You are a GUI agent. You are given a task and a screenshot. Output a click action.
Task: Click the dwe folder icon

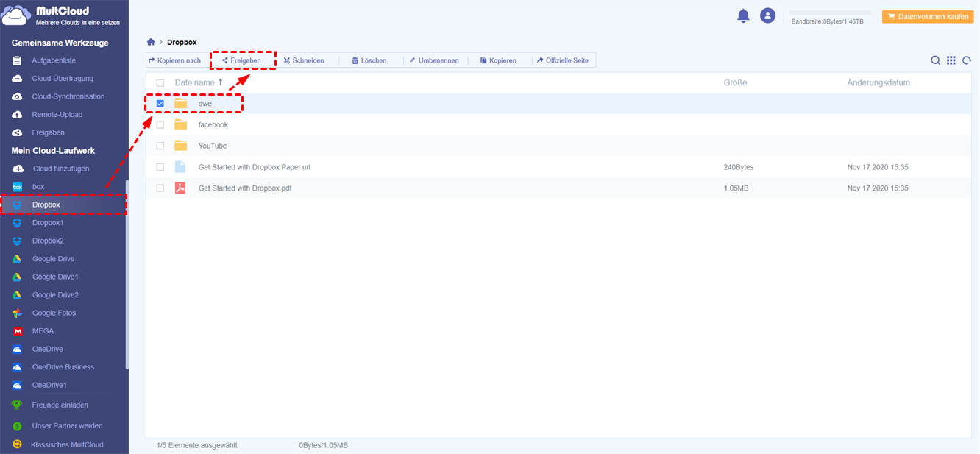181,103
